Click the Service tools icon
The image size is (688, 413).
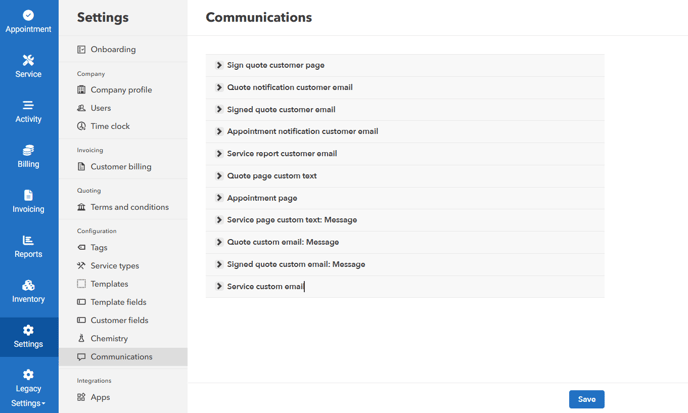(28, 60)
